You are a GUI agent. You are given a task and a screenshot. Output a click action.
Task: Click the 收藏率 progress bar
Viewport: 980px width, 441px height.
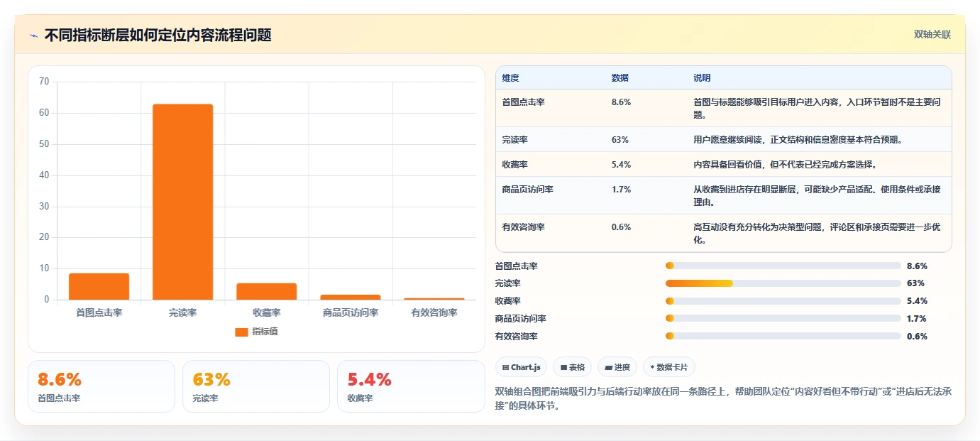(783, 301)
